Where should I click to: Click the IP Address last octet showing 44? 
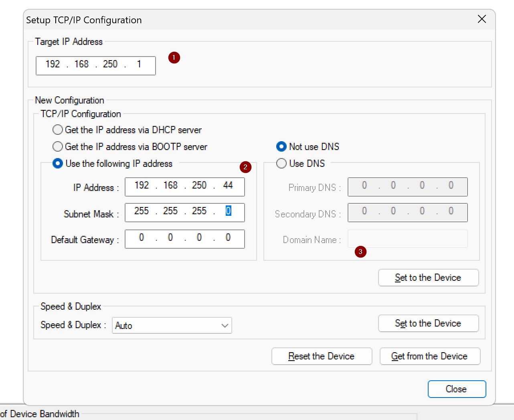coord(228,186)
